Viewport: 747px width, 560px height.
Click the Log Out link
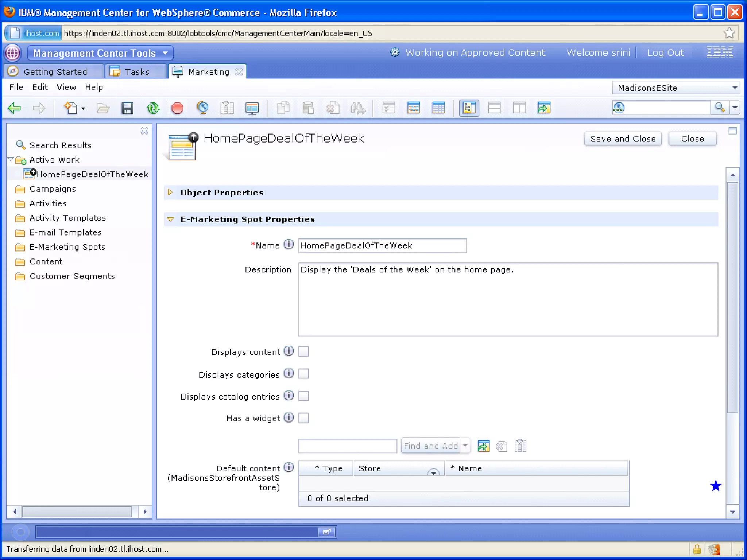pyautogui.click(x=665, y=53)
